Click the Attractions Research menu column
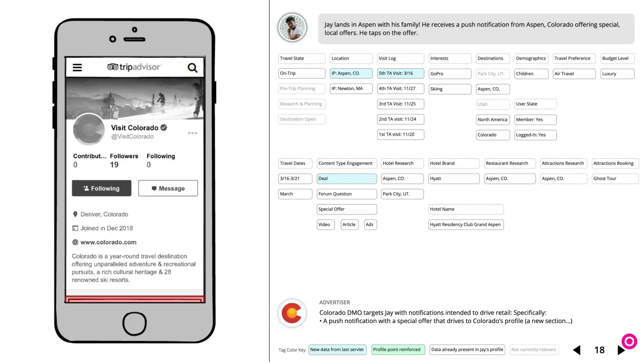Viewport: 644px width, 364px height. click(x=563, y=163)
